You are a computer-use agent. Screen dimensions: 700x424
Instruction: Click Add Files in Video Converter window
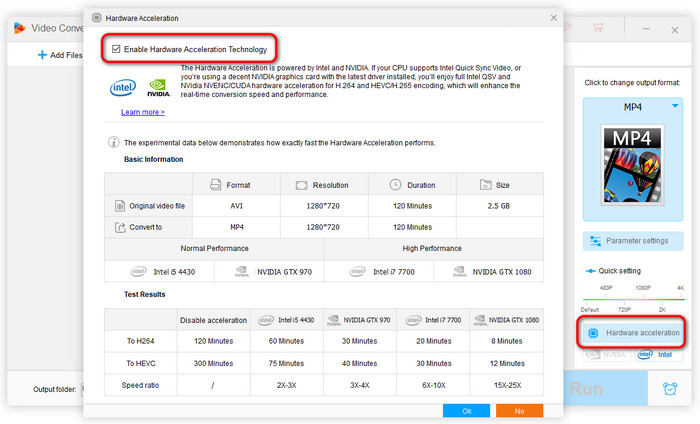[60, 55]
